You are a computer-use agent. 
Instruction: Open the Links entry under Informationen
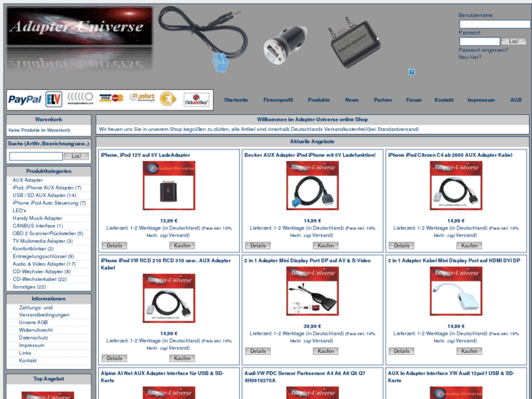25,353
